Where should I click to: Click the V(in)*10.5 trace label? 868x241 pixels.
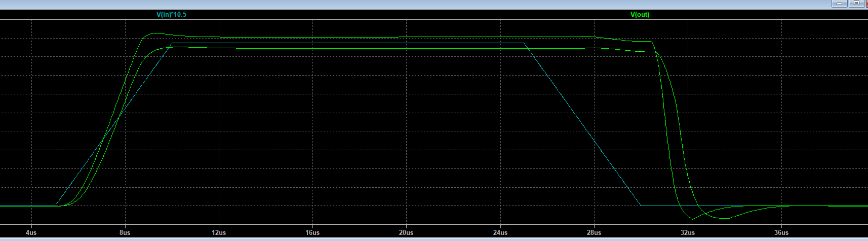[x=171, y=15]
